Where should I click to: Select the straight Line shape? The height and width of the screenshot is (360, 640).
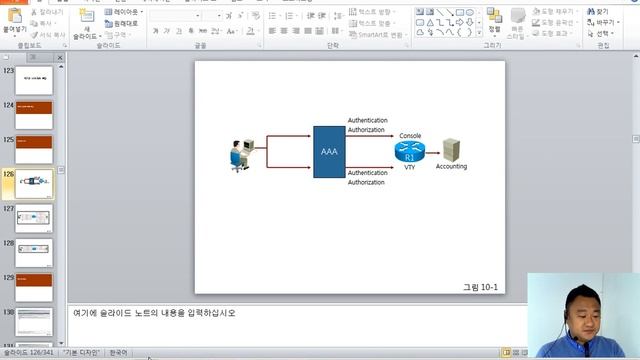(440, 12)
